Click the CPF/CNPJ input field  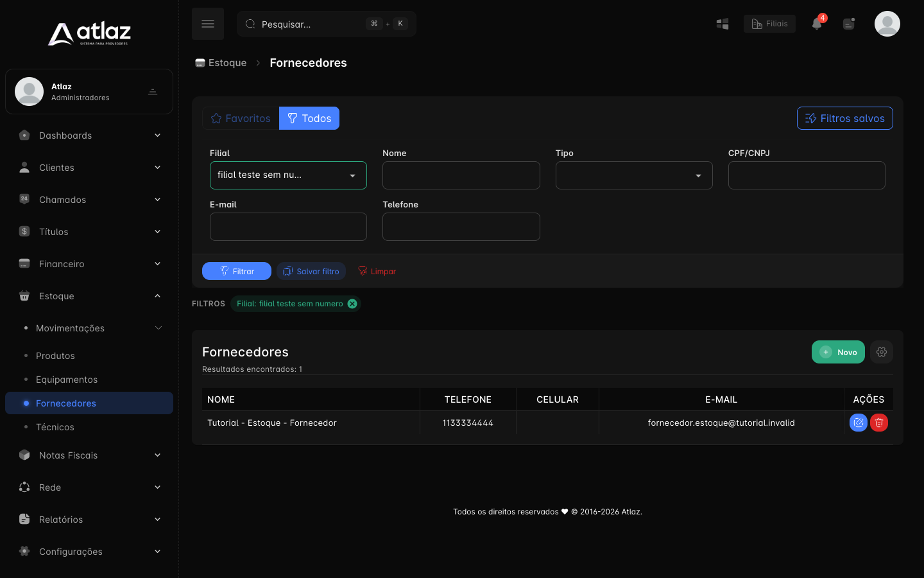(807, 175)
